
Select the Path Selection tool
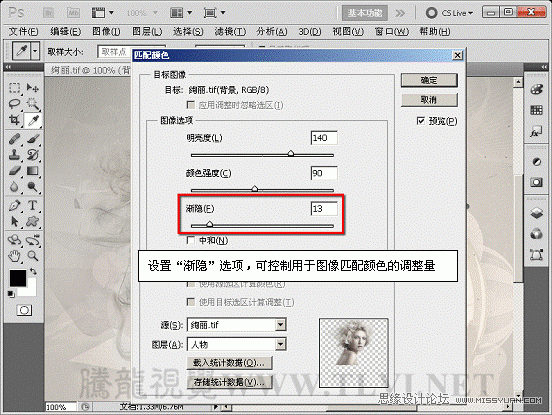pos(14,221)
